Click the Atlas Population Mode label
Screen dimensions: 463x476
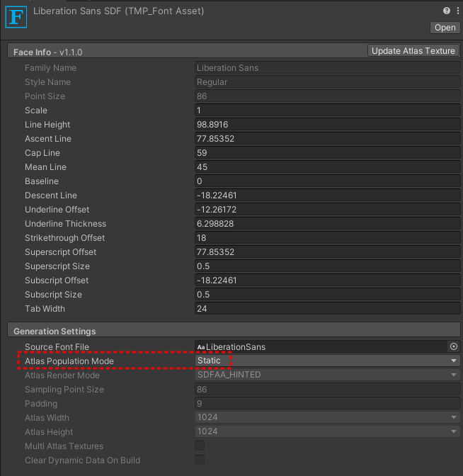coord(69,361)
